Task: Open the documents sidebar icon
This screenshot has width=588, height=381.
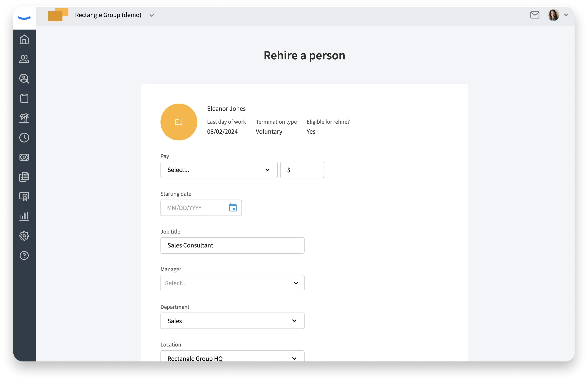Action: tap(24, 177)
